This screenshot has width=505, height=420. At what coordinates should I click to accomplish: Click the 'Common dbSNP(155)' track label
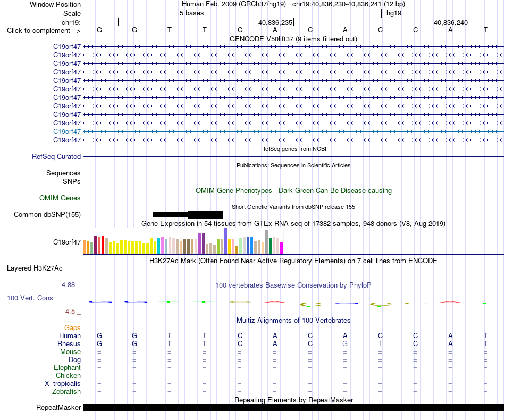[x=47, y=214]
